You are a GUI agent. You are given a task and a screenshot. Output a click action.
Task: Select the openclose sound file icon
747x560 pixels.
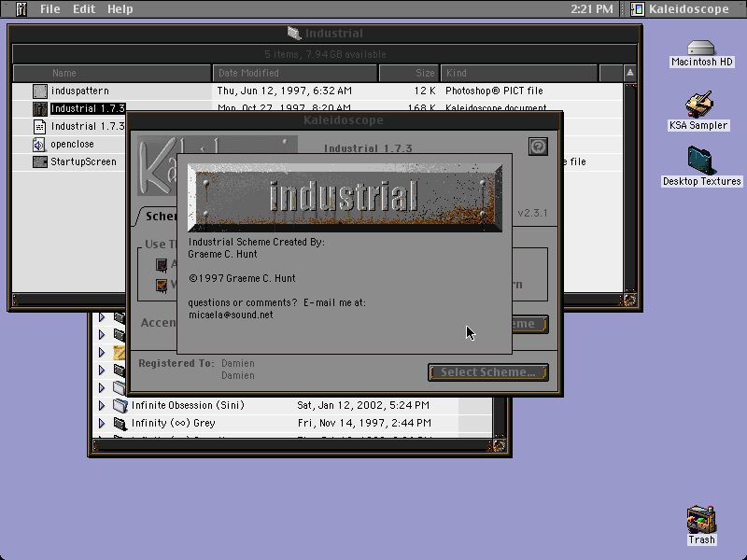tap(39, 145)
